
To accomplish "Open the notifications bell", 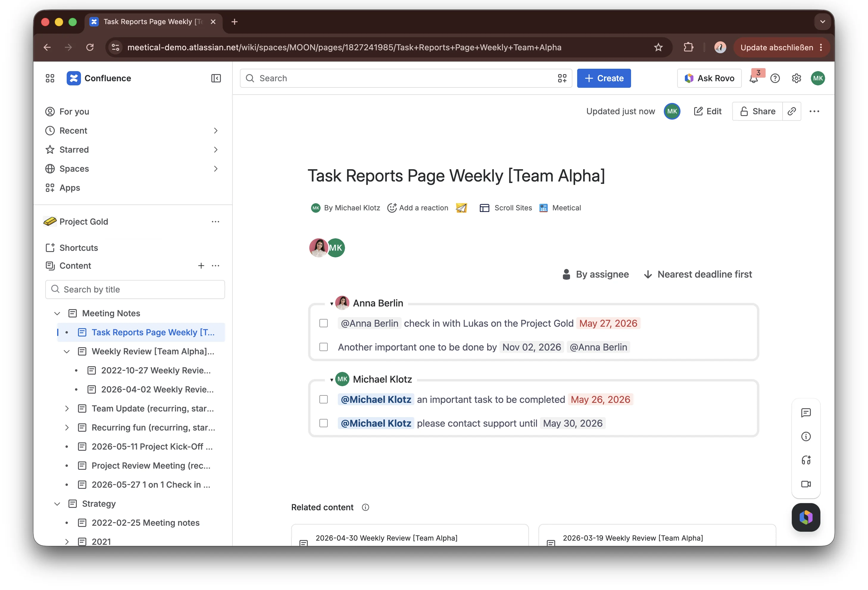I will pyautogui.click(x=753, y=78).
